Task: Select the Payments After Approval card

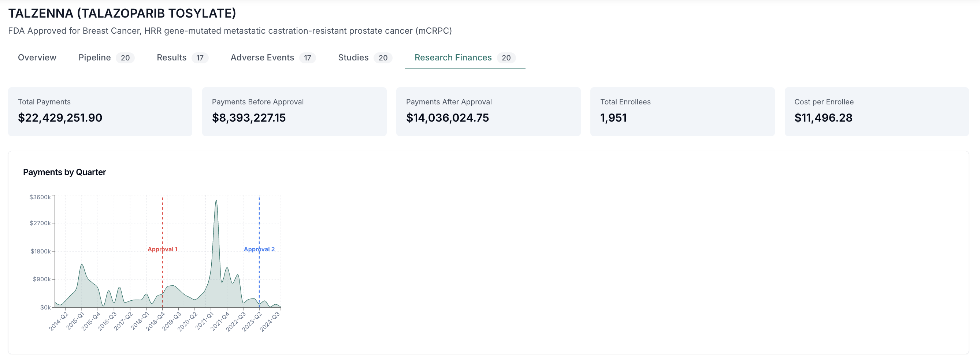Action: (488, 111)
